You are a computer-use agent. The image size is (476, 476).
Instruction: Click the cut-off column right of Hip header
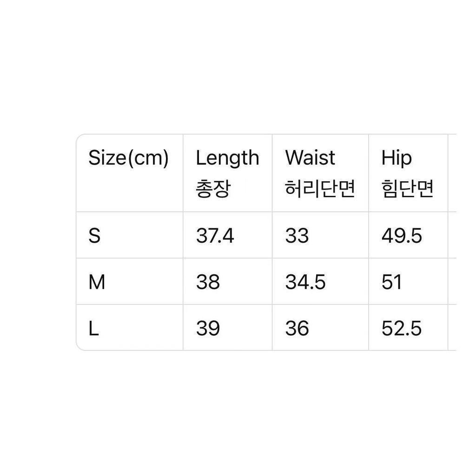[x=452, y=173]
